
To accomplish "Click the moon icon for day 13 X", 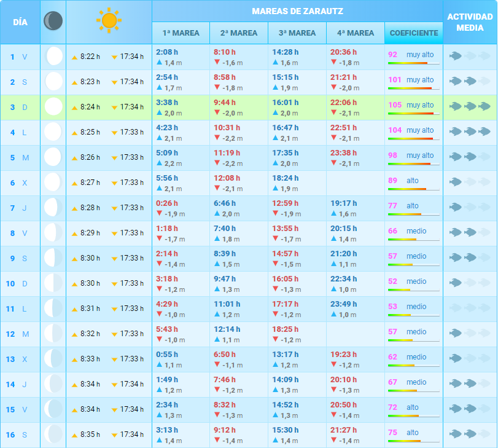I will coord(53,358).
